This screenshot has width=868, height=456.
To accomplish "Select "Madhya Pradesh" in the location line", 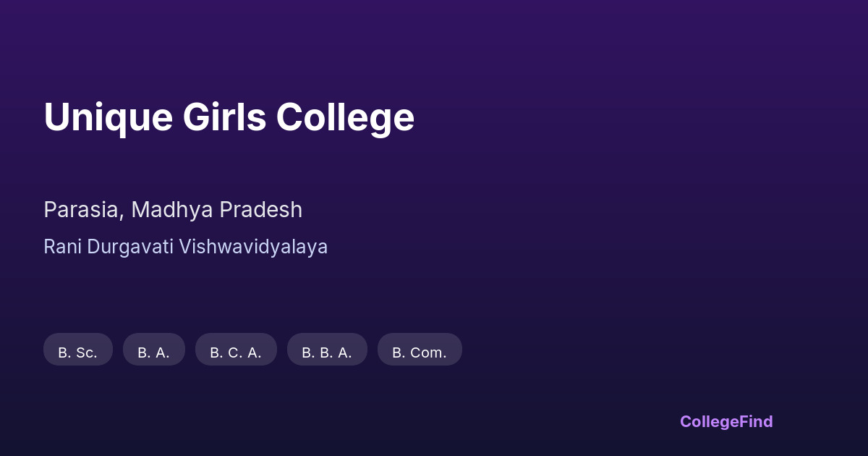I will (x=216, y=210).
